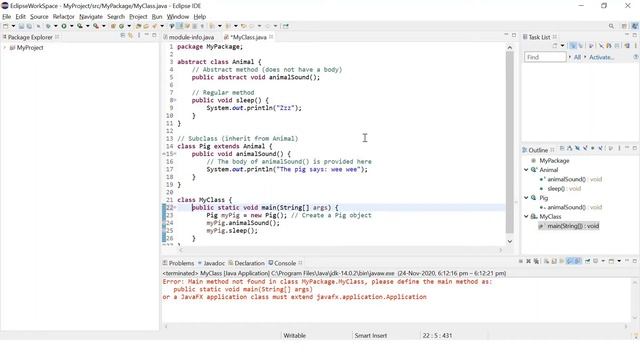Open the File menu
The height and width of the screenshot is (360, 640).
[7, 17]
